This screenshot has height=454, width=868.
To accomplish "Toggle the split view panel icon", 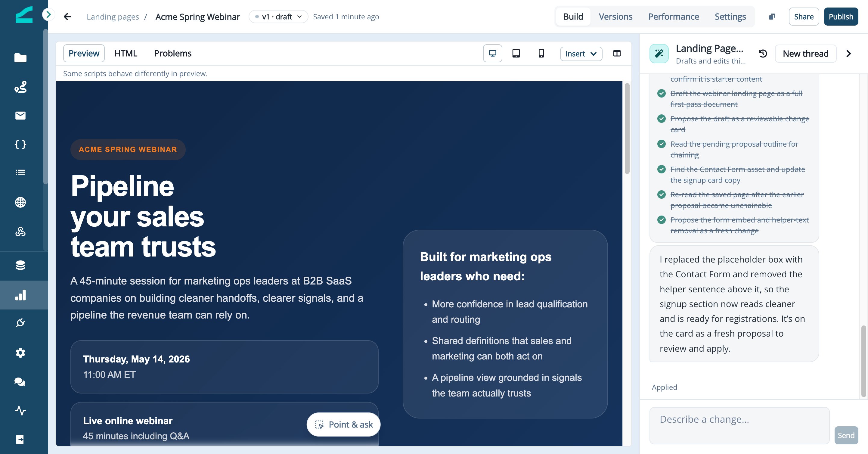I will pyautogui.click(x=617, y=53).
